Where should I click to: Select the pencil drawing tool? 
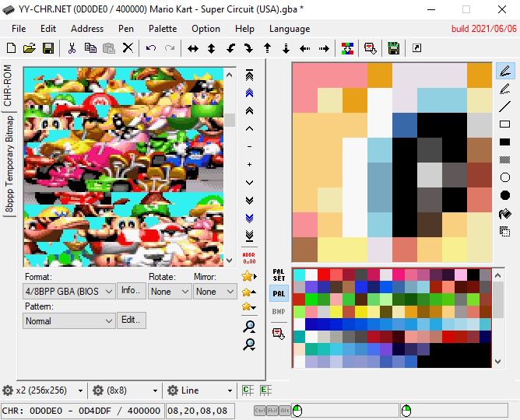click(504, 71)
